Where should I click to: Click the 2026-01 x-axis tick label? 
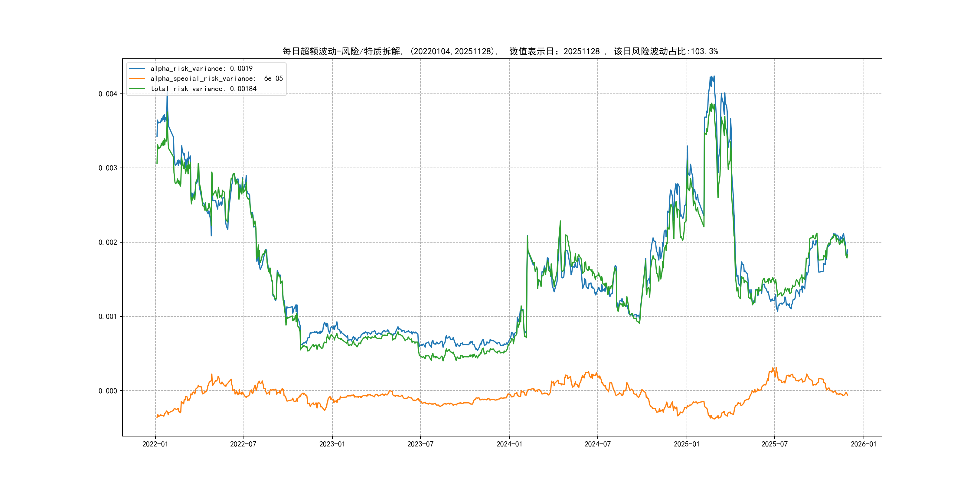[x=864, y=444]
